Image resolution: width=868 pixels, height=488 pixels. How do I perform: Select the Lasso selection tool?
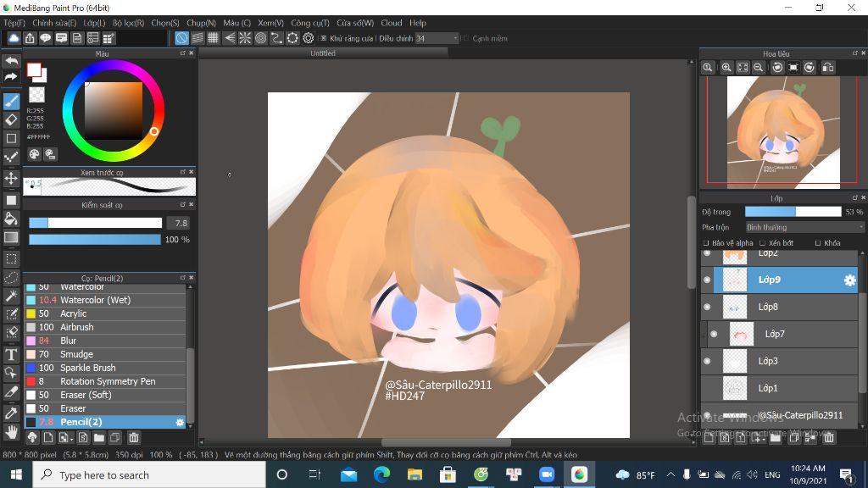pos(11,277)
